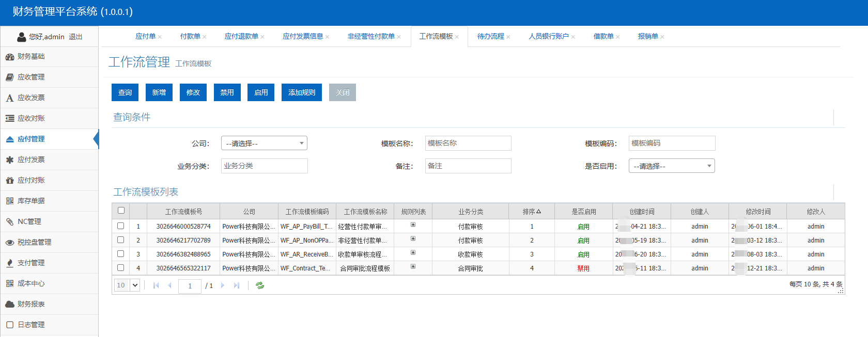
Task: Click the 税控盘管理 eye icon in sidebar
Action: tap(10, 243)
